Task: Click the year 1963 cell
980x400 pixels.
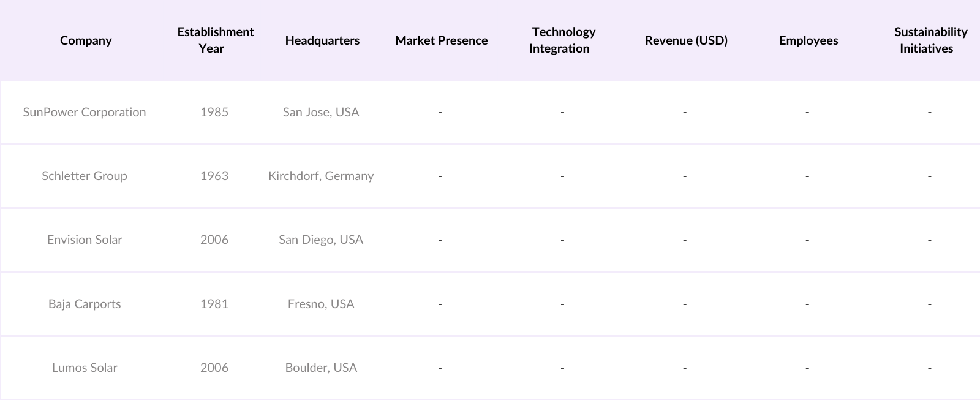Action: coord(214,176)
